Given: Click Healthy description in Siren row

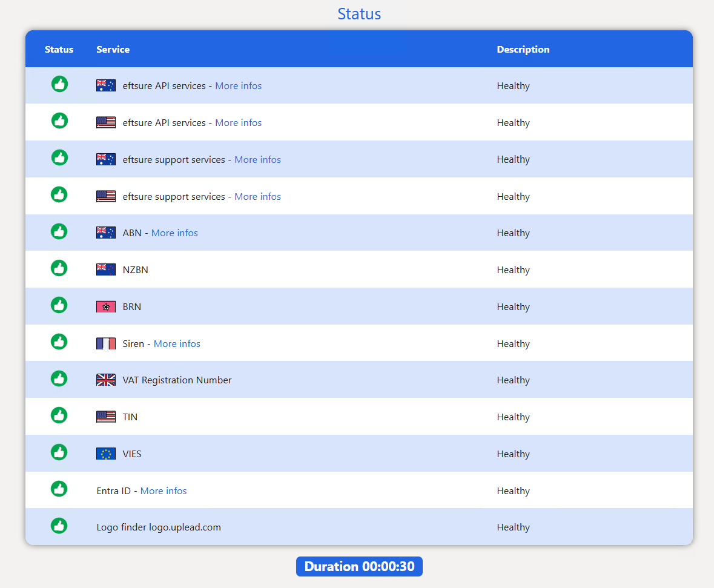Looking at the screenshot, I should coord(513,343).
